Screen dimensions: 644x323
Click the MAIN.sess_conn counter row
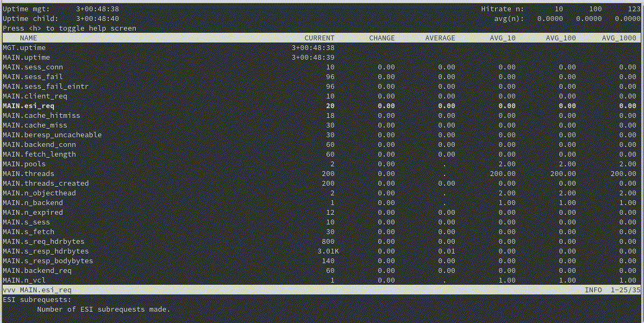(x=322, y=67)
